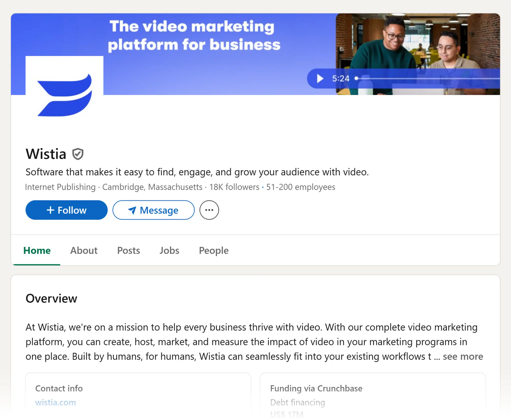Switch to the Home tab

point(37,250)
